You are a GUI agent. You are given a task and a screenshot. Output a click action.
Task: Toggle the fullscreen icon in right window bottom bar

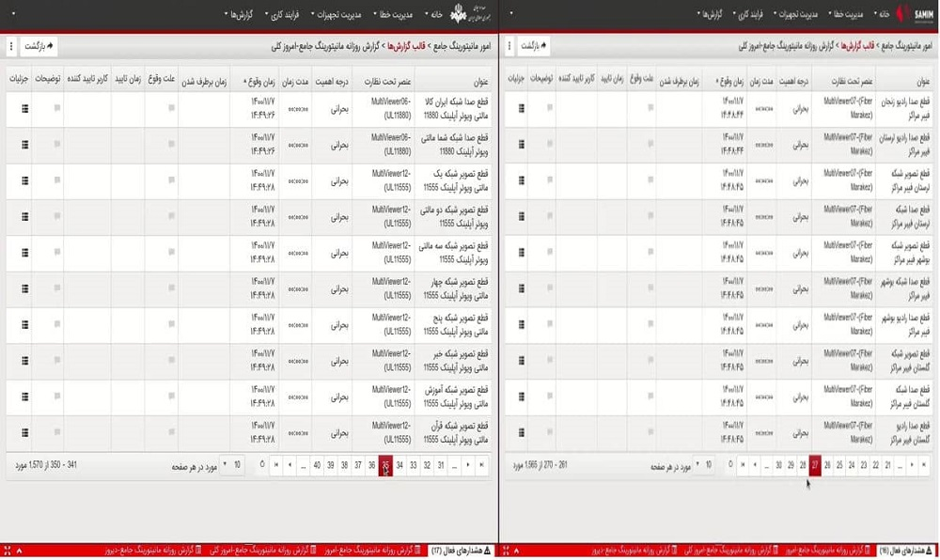[506, 551]
